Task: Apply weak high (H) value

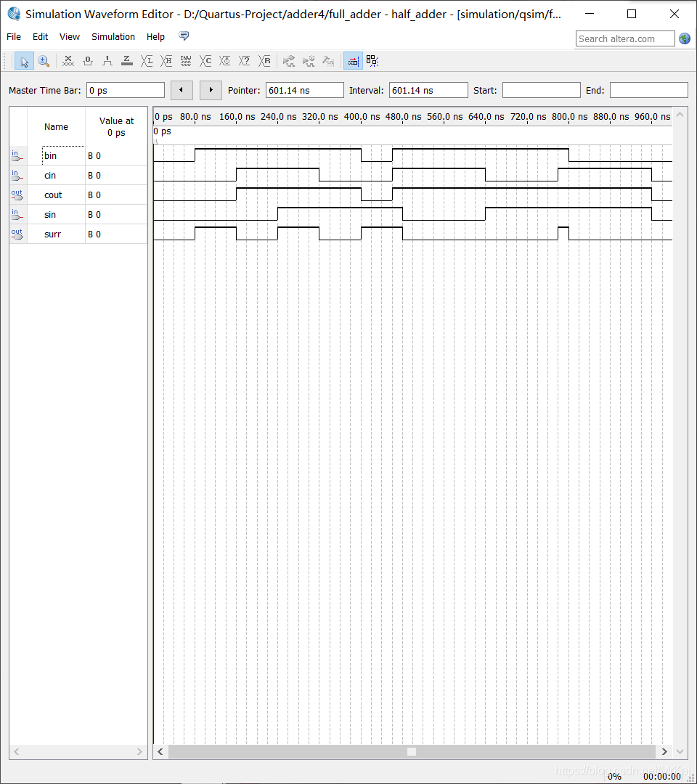Action: [166, 61]
